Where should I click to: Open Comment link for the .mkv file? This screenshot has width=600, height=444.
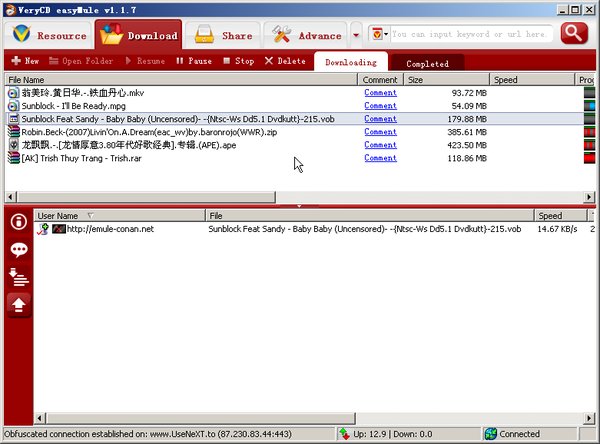(x=380, y=93)
